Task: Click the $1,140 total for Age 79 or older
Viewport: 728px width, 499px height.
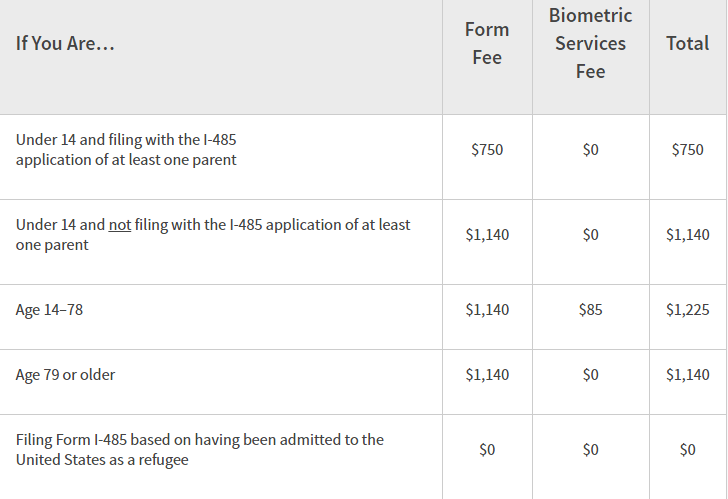Action: 687,375
